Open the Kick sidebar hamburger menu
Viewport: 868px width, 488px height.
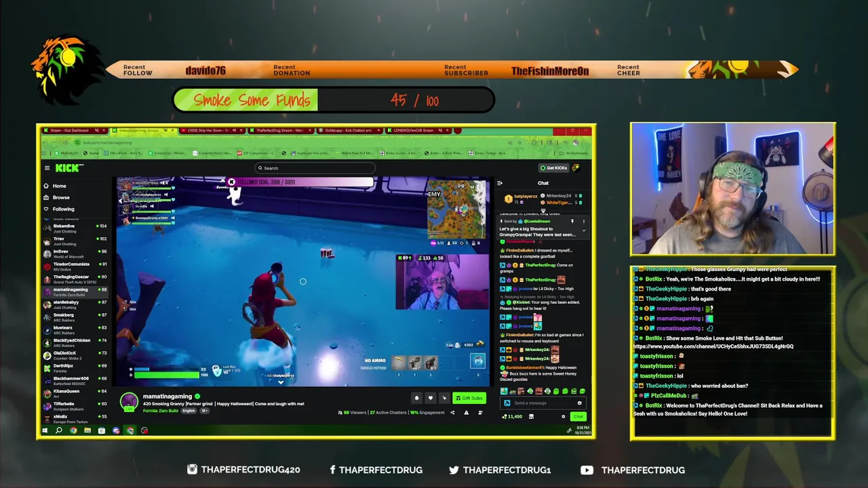coord(47,168)
